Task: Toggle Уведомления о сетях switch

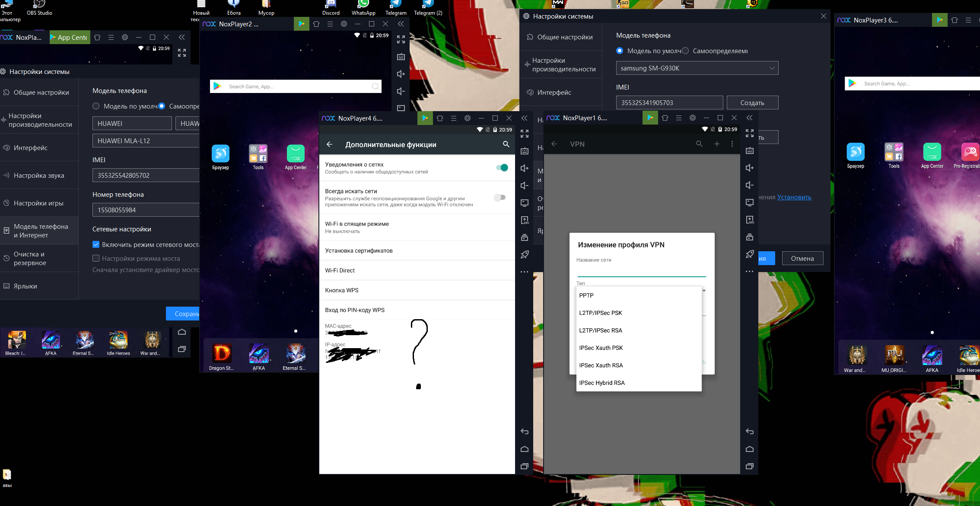Action: point(502,168)
